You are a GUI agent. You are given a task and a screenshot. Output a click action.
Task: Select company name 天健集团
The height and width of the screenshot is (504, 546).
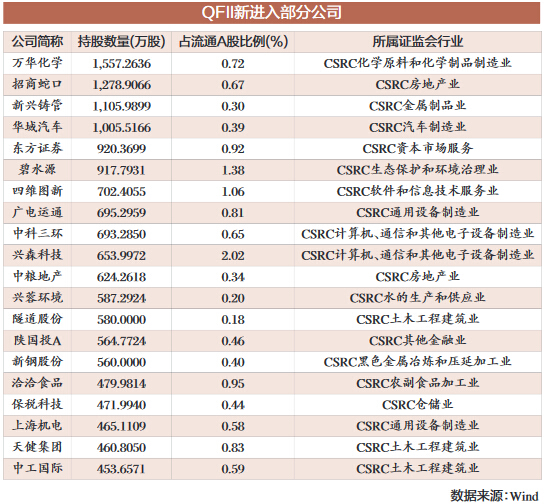point(37,447)
